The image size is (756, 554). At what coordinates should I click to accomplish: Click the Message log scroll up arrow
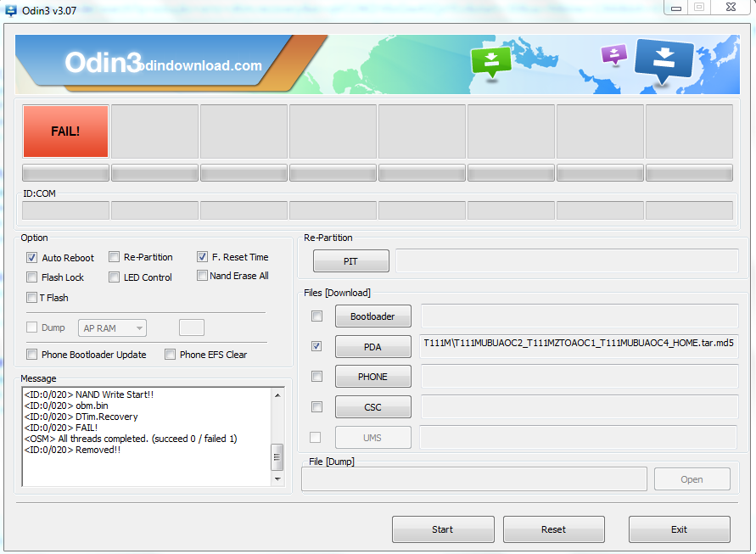277,395
